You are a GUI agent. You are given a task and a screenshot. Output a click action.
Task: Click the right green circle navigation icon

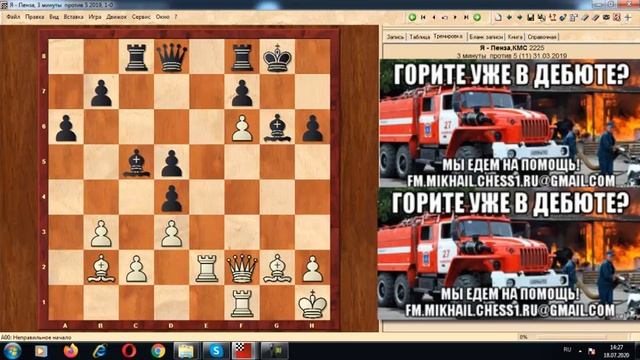point(477,18)
